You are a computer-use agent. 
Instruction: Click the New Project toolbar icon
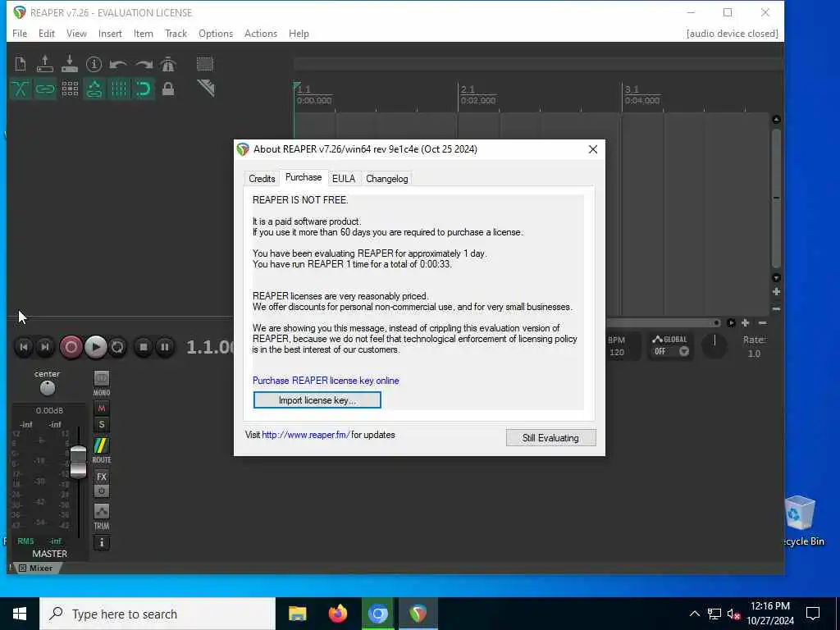21,64
